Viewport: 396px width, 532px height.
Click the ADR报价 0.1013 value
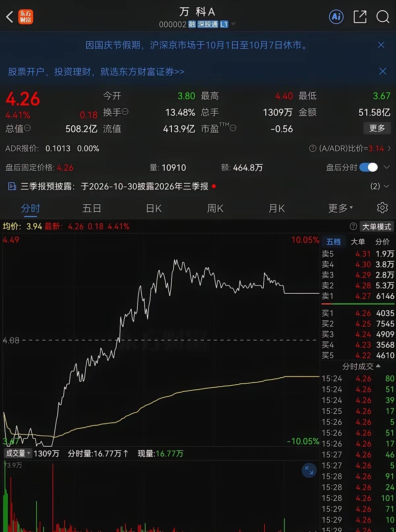pos(58,148)
